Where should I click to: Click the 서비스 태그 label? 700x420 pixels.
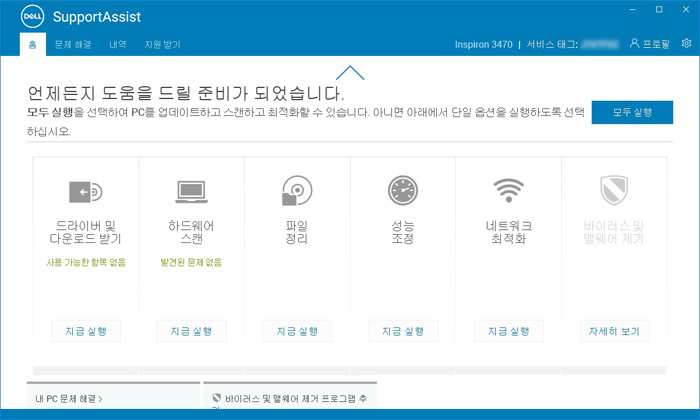[552, 45]
